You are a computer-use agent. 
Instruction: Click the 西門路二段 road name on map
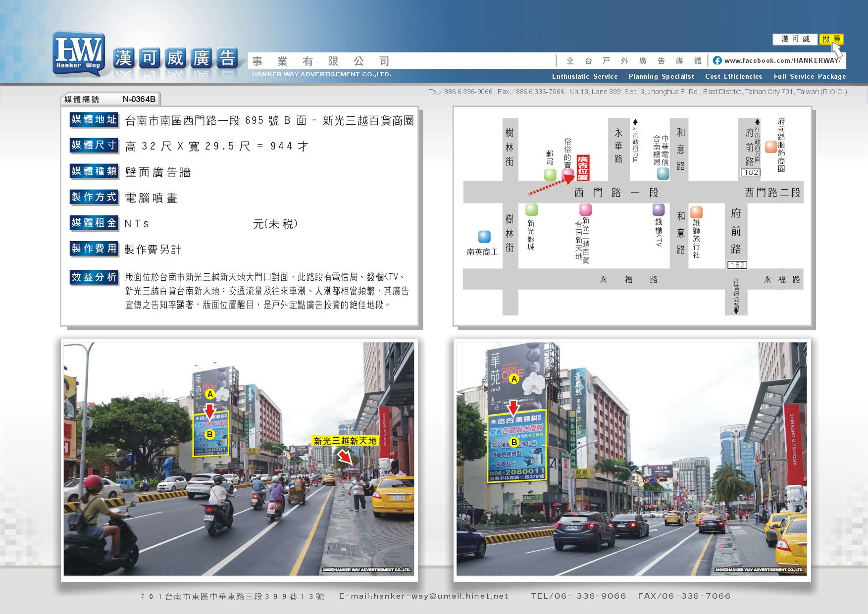tap(773, 193)
